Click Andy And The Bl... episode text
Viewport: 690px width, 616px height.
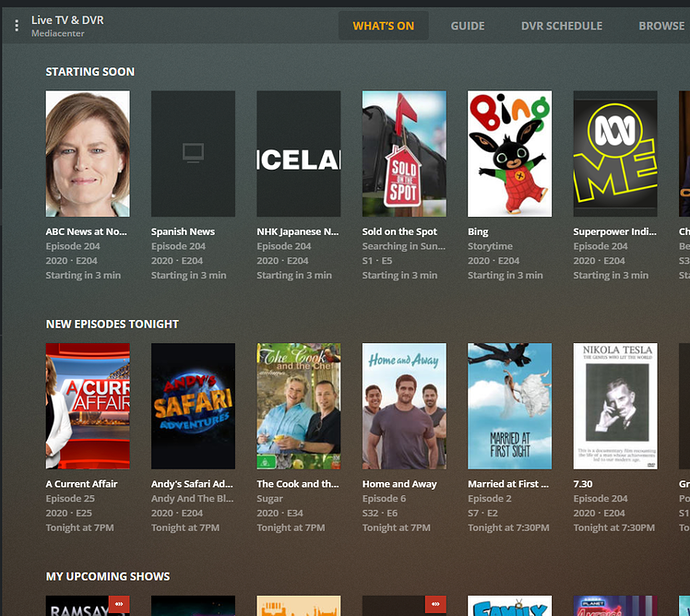click(192, 499)
